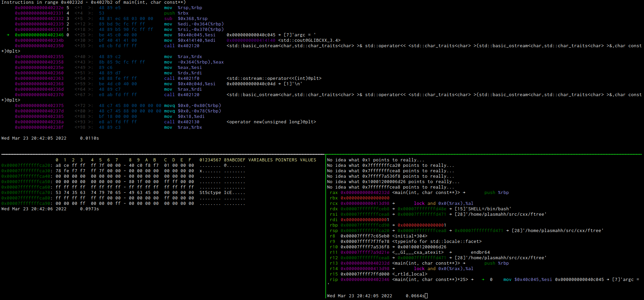Select 'No idea what 0x10001200006d26' message
This screenshot has height=300, width=644.
coord(393,182)
